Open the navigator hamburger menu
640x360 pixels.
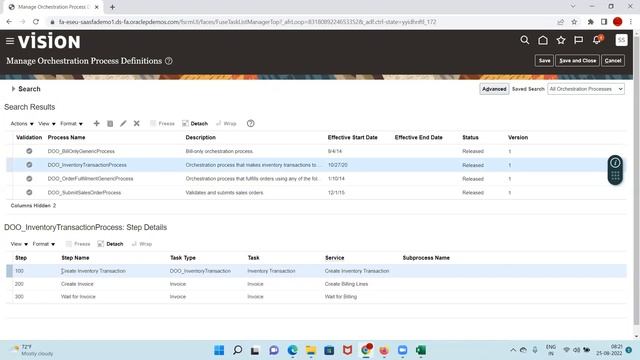[10, 41]
